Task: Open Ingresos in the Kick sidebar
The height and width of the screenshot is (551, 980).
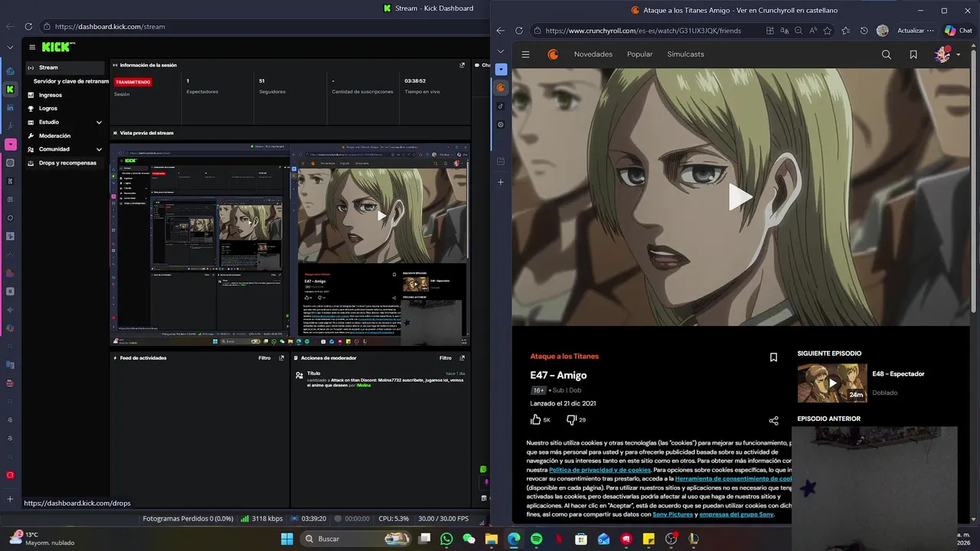Action: [x=51, y=95]
